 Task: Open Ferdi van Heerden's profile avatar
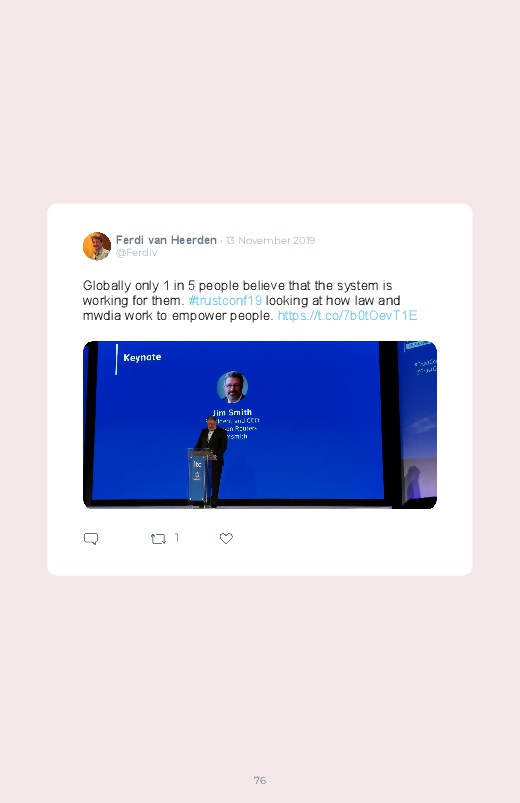(97, 246)
